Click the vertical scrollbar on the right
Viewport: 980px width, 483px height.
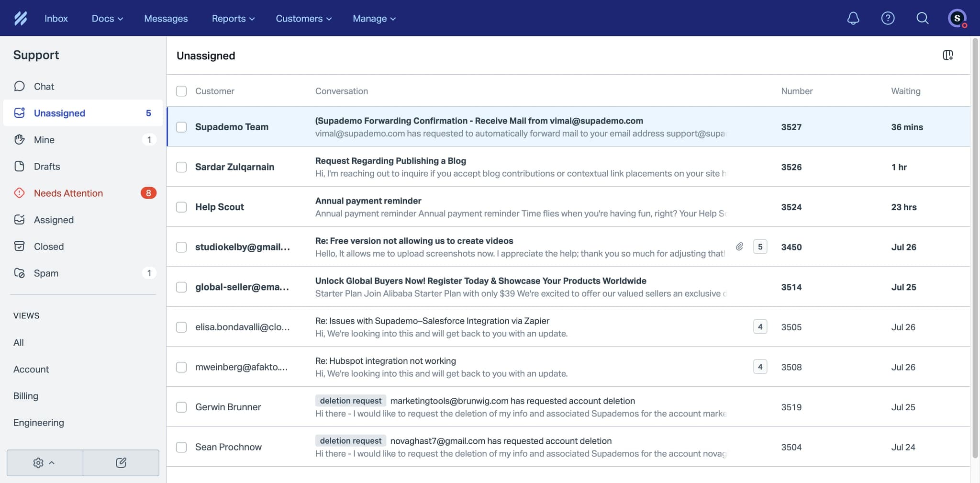[975, 239]
